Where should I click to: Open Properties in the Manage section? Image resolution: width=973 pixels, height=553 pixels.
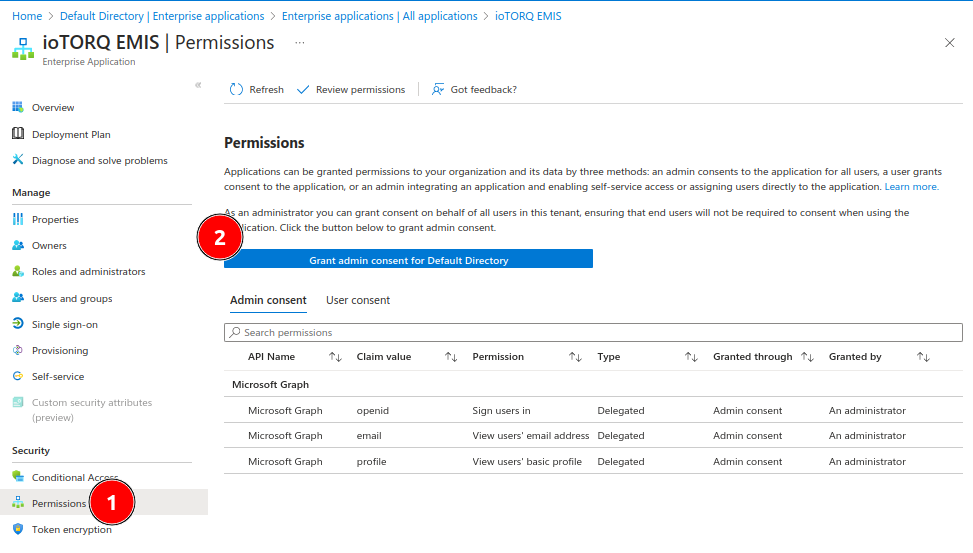pyautogui.click(x=55, y=220)
